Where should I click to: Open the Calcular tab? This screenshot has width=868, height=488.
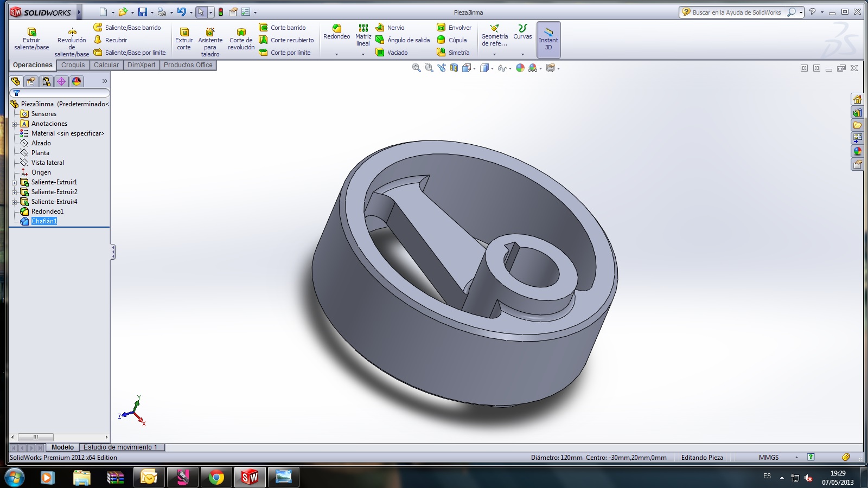point(106,65)
